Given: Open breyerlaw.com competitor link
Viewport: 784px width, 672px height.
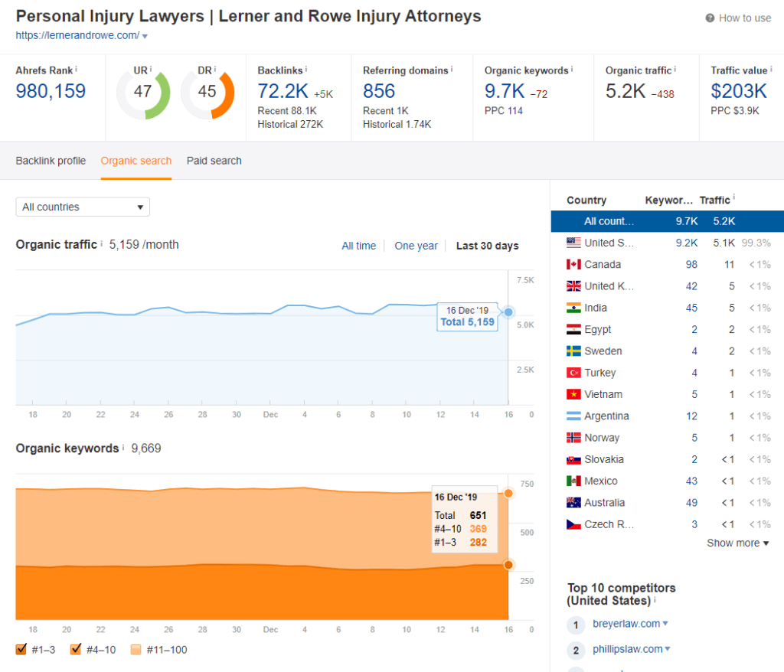Looking at the screenshot, I should click(x=626, y=624).
